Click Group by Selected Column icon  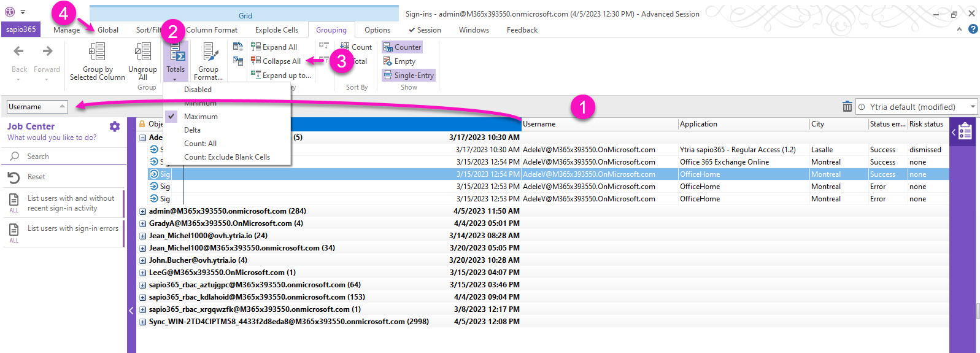tap(97, 52)
